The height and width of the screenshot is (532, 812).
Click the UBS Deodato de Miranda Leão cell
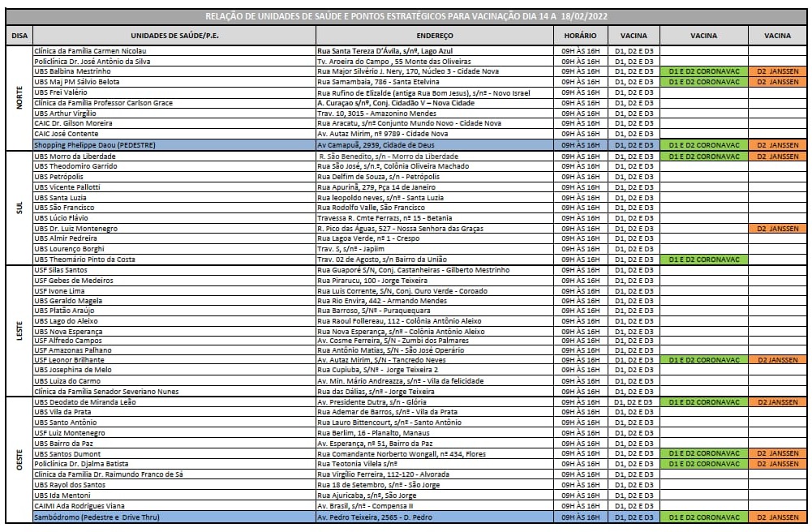coord(173,401)
